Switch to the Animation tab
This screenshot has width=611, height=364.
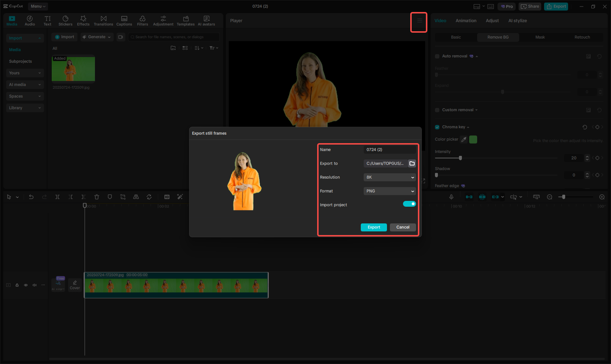tap(466, 21)
